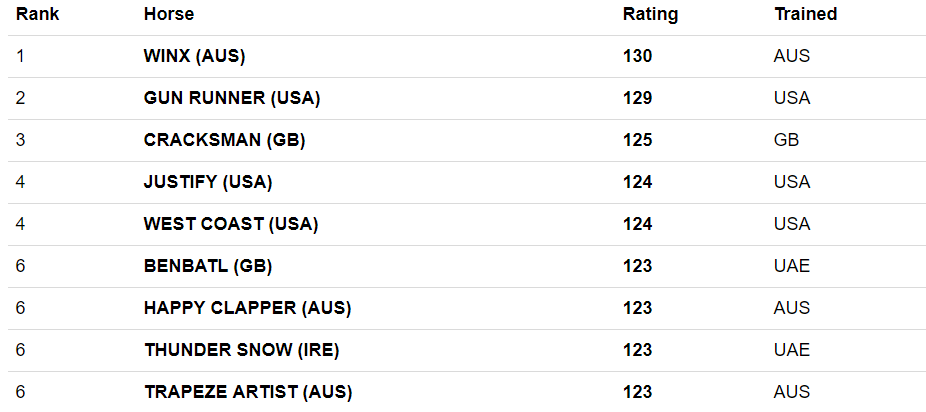Click the GB trained cell for Cracksman
The image size is (926, 412).
[786, 140]
